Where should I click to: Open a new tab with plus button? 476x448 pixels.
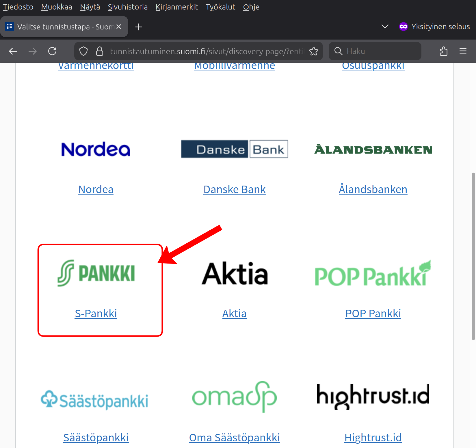pos(139,27)
